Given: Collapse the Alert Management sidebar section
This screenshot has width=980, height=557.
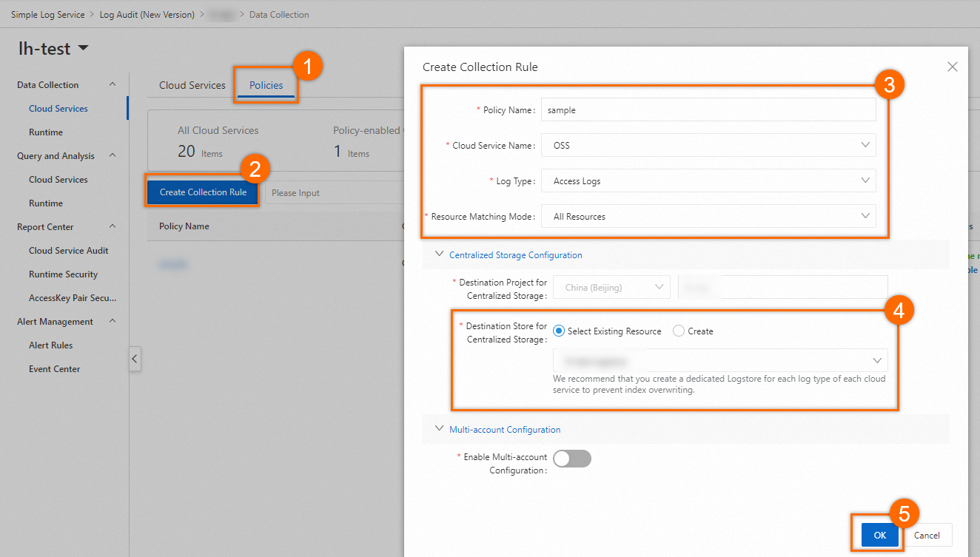Looking at the screenshot, I should tap(113, 322).
